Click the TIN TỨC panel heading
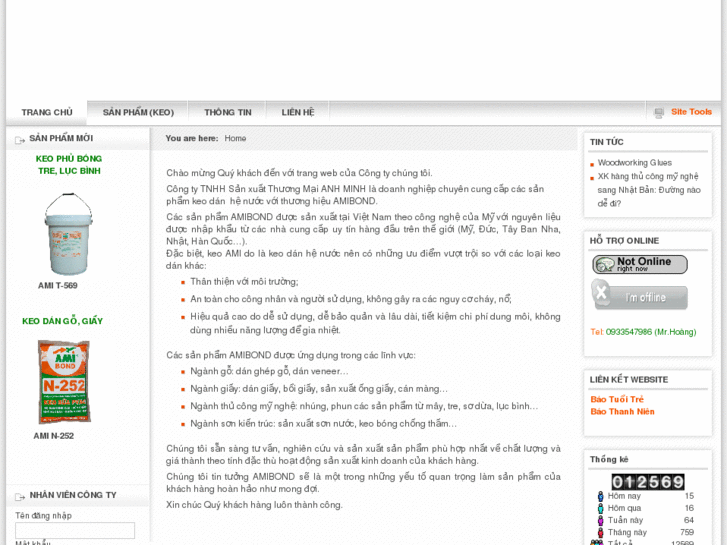This screenshot has width=727, height=545. (x=606, y=142)
